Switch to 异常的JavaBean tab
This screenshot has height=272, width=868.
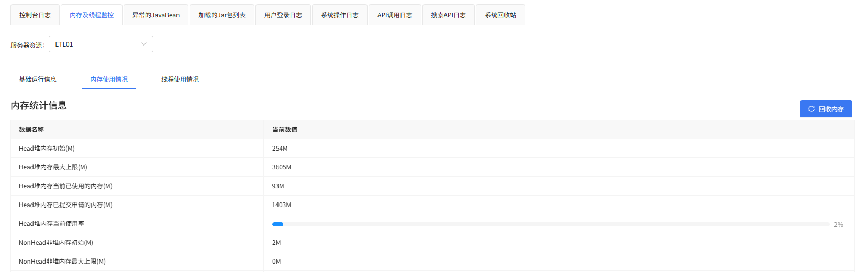click(156, 15)
